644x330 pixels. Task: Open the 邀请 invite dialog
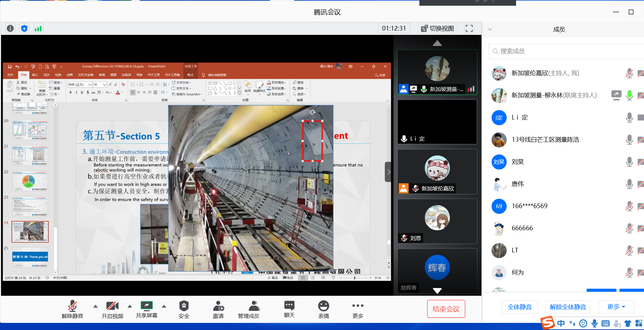click(218, 310)
